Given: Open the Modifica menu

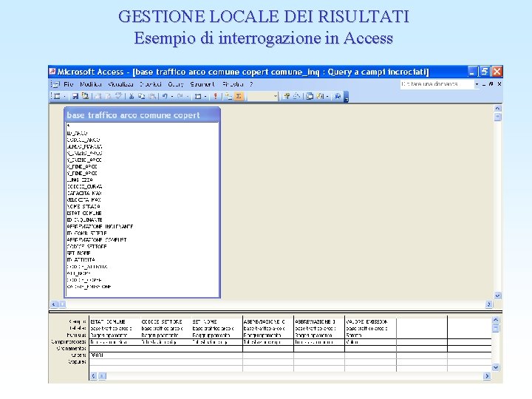Looking at the screenshot, I should click(91, 84).
